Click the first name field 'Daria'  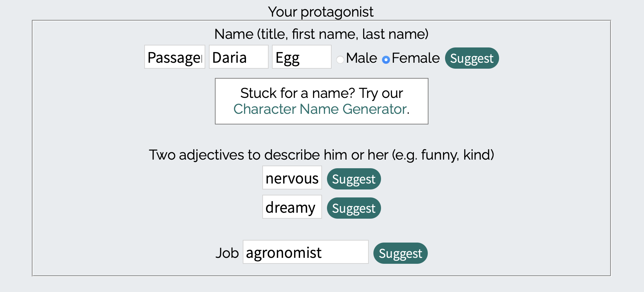(238, 57)
